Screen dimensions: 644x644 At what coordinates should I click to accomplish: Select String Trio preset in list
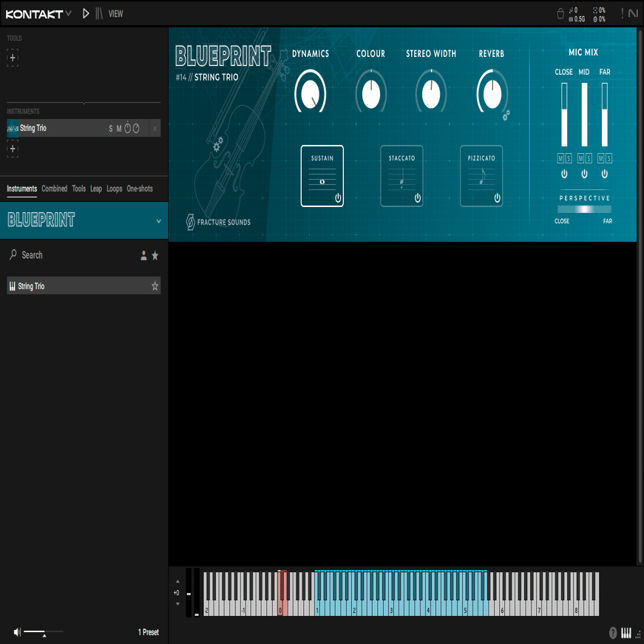tap(84, 286)
